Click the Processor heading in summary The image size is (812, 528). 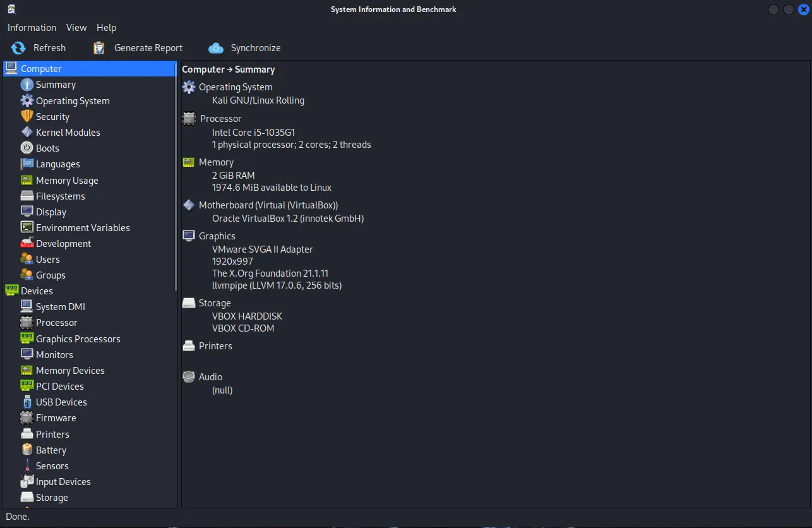click(220, 118)
